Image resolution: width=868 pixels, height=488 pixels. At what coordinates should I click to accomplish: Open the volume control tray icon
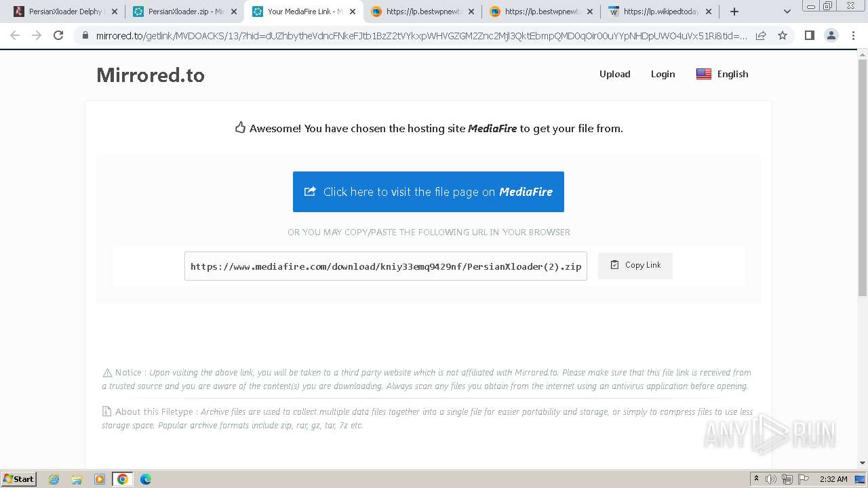click(771, 479)
